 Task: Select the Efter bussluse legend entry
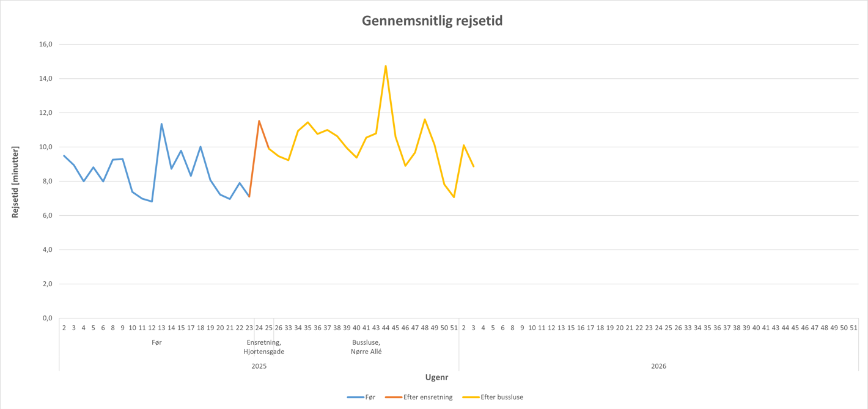[502, 397]
